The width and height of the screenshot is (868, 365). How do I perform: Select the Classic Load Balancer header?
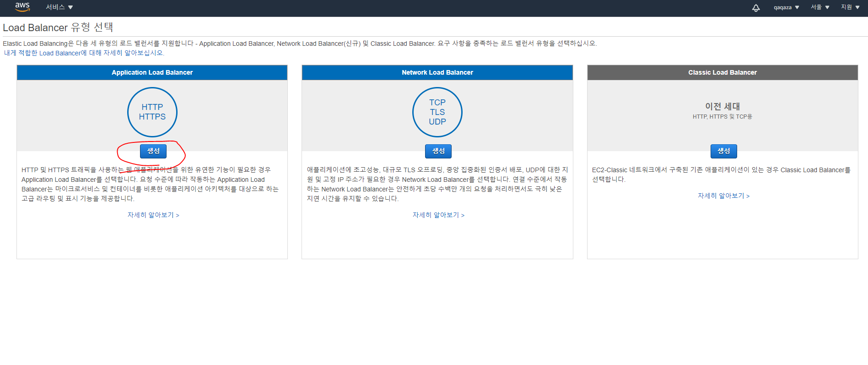tap(722, 72)
